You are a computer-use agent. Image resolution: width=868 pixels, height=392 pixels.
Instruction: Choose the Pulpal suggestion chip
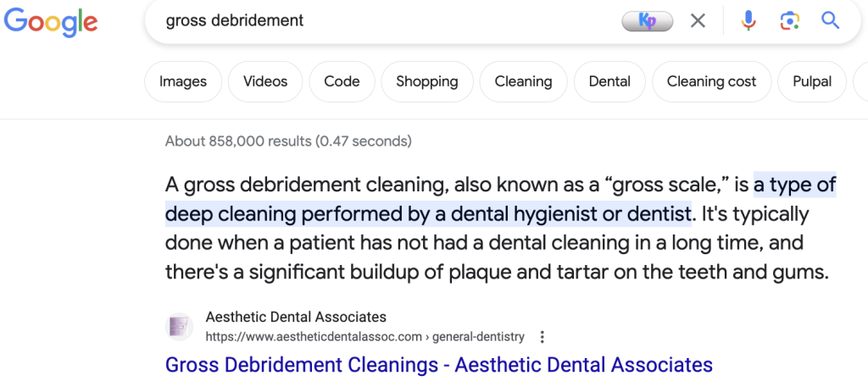pos(812,82)
